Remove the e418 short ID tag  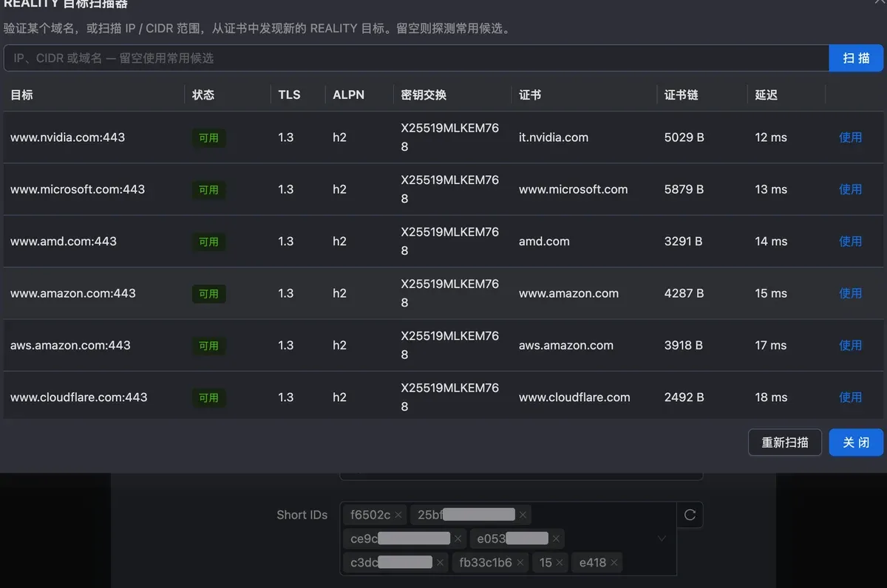[x=614, y=562]
